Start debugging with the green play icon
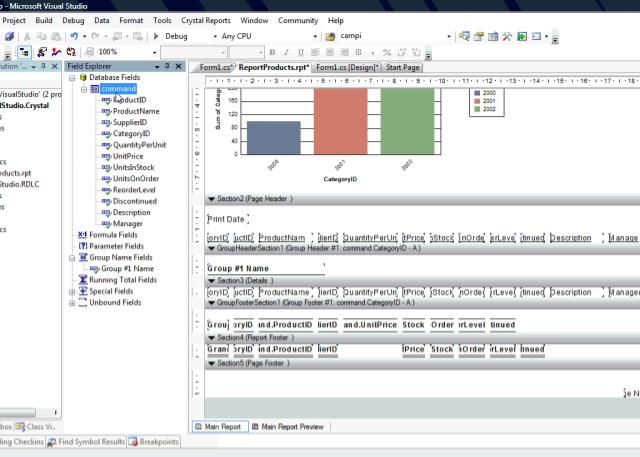Image resolution: width=640 pixels, height=457 pixels. coord(156,36)
